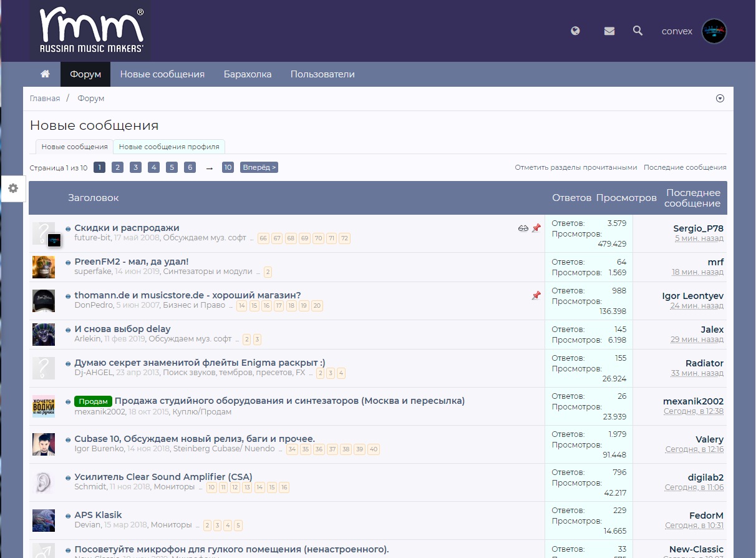The image size is (756, 558).
Task: Click the convex username in header
Action: (x=677, y=31)
